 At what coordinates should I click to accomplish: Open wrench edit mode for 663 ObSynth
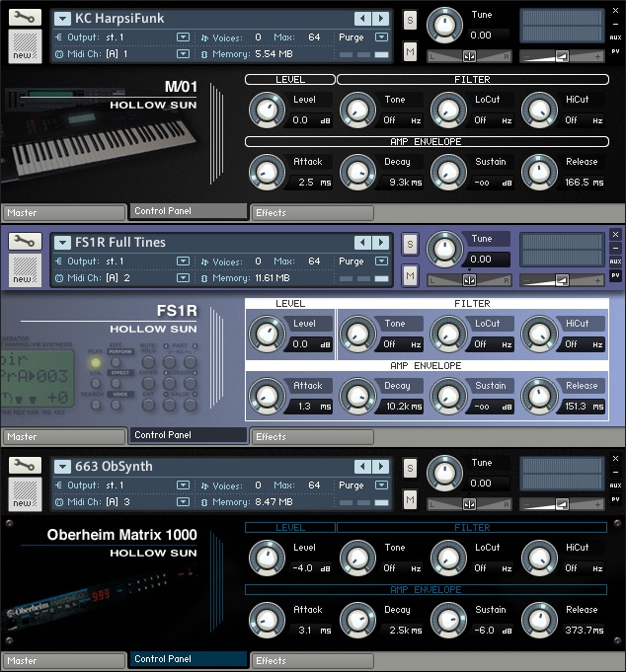(25, 465)
